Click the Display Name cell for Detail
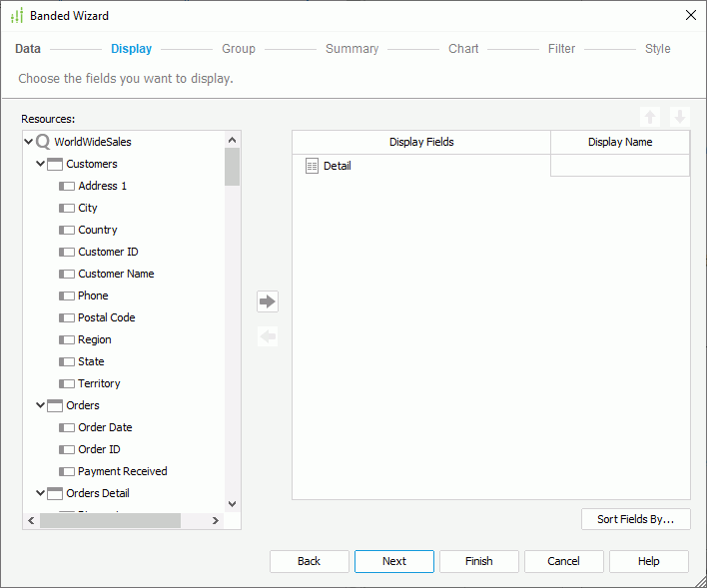Image resolution: width=707 pixels, height=588 pixels. [x=619, y=167]
